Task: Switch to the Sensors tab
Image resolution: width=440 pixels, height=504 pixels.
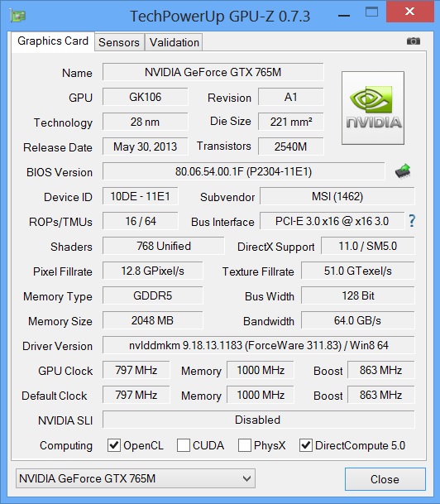Action: coord(119,42)
